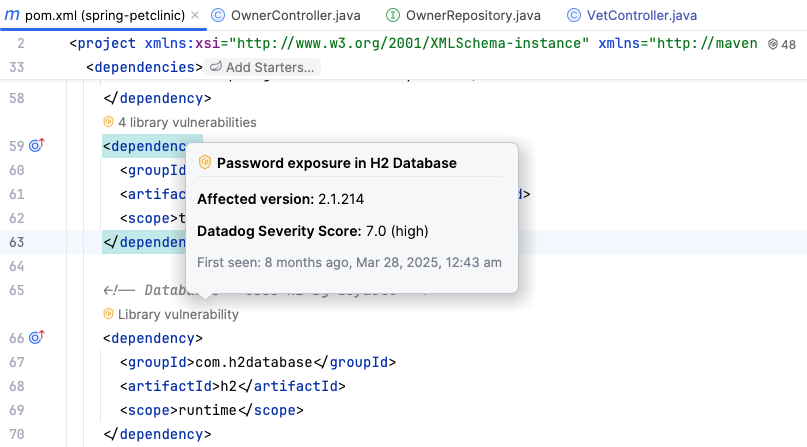Click the Maven icon on the pom.xml tab
Screen dimensions: 807x447
pyautogui.click(x=12, y=16)
